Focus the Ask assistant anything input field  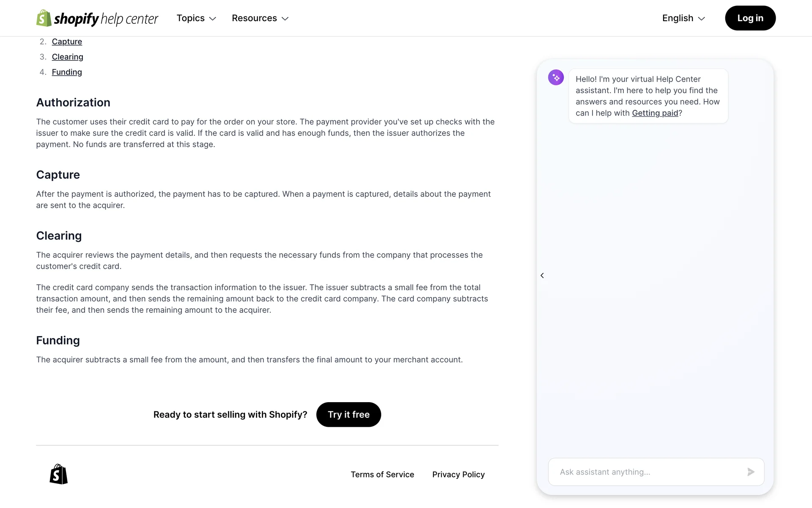(647, 472)
